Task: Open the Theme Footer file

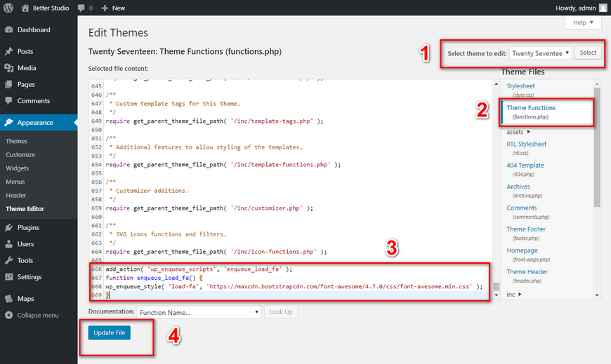Action: click(x=526, y=229)
